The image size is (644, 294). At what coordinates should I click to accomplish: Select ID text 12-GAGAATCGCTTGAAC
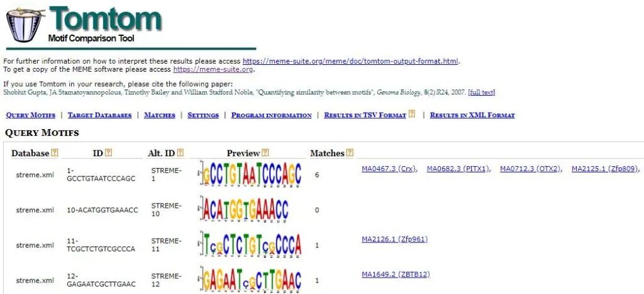[101, 280]
